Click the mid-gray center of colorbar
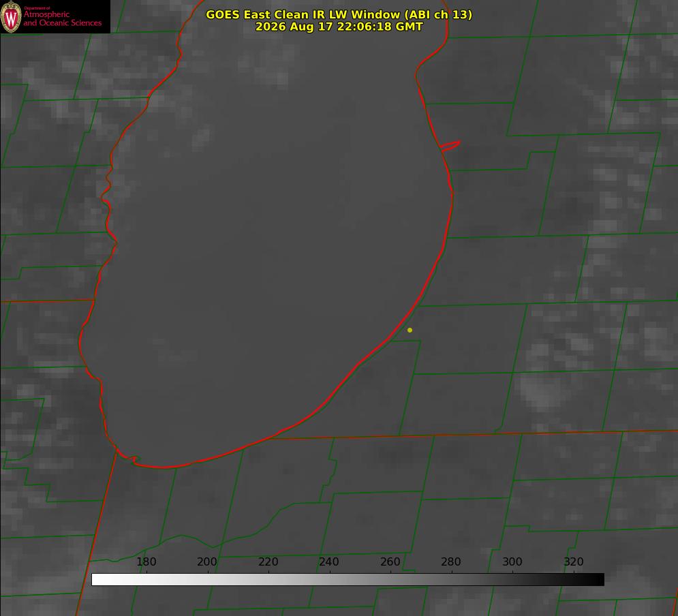 point(348,580)
